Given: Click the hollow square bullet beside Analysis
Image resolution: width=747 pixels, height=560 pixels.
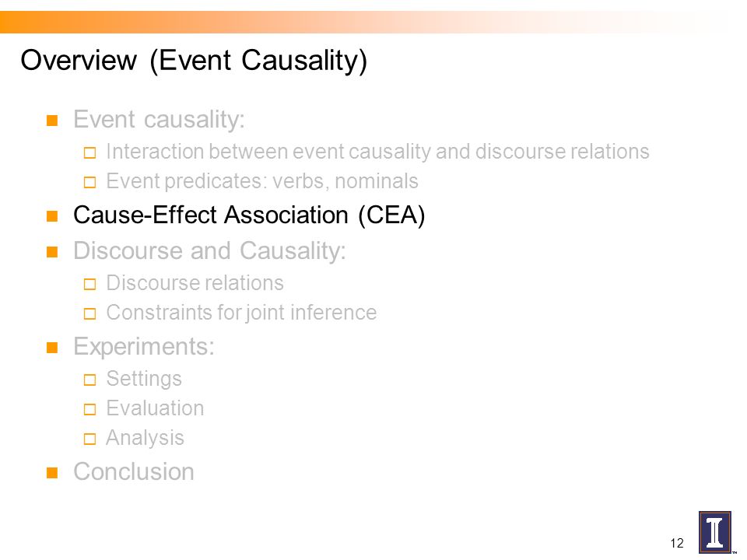Looking at the screenshot, I should [89, 439].
